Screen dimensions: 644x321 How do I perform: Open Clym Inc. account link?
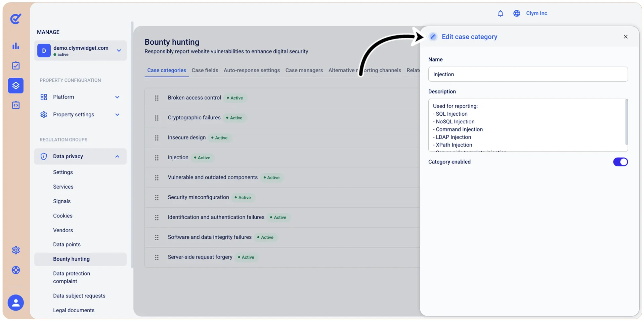click(537, 13)
